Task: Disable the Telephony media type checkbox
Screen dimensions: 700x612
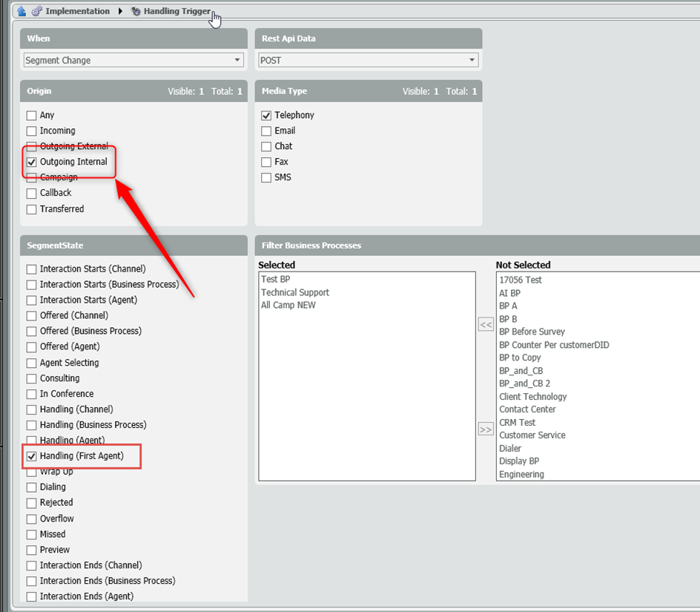Action: pyautogui.click(x=266, y=116)
